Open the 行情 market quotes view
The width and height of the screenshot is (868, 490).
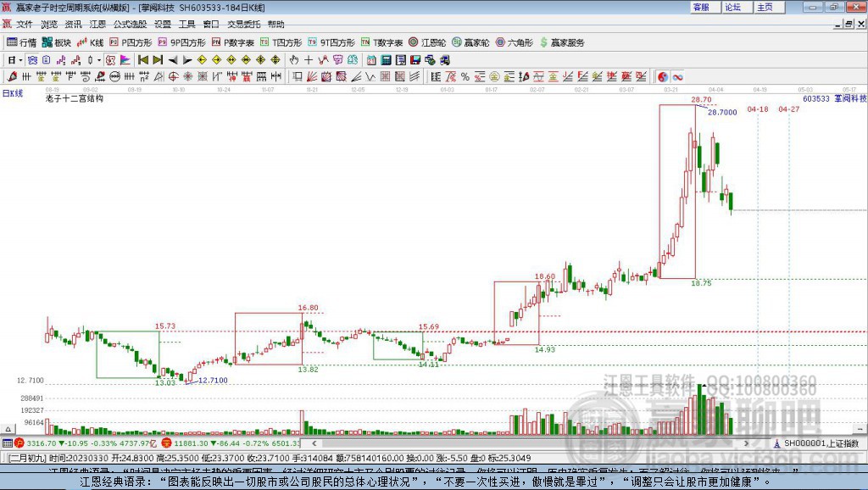[x=21, y=42]
